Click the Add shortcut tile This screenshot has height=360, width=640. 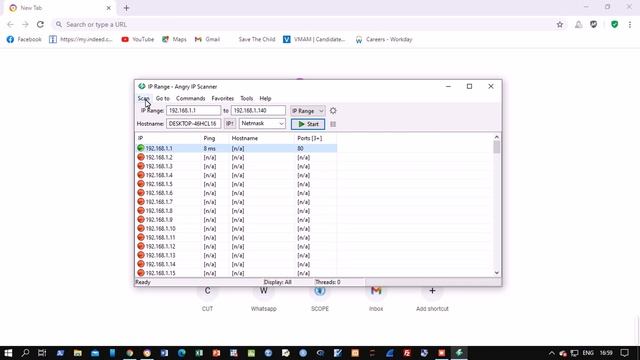432,299
